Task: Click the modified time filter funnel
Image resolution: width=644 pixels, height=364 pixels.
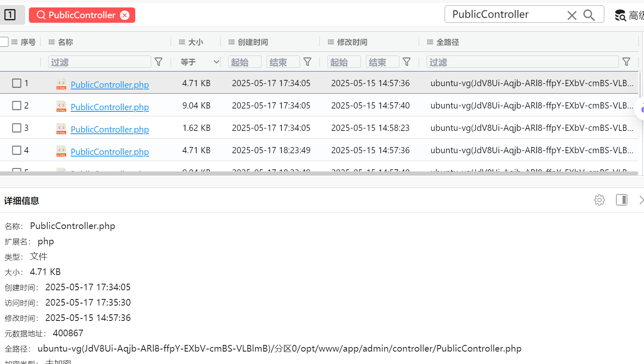Action: tap(407, 62)
